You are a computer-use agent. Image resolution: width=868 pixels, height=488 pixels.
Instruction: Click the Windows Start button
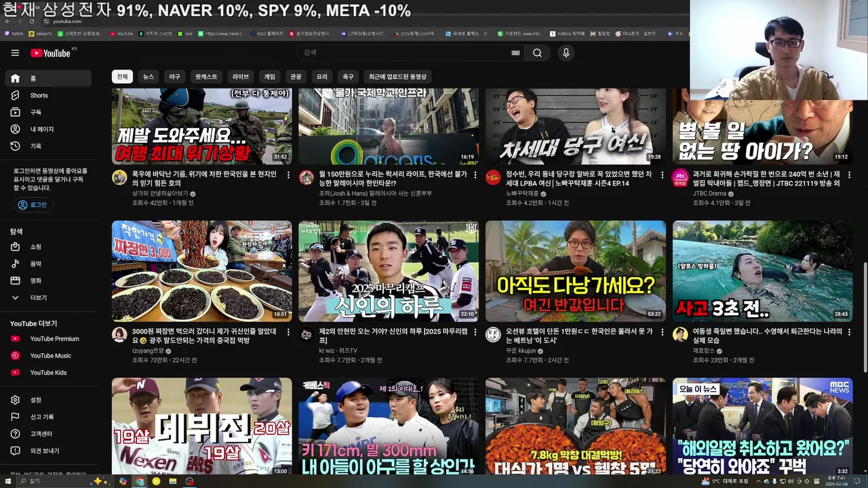pos(7,481)
